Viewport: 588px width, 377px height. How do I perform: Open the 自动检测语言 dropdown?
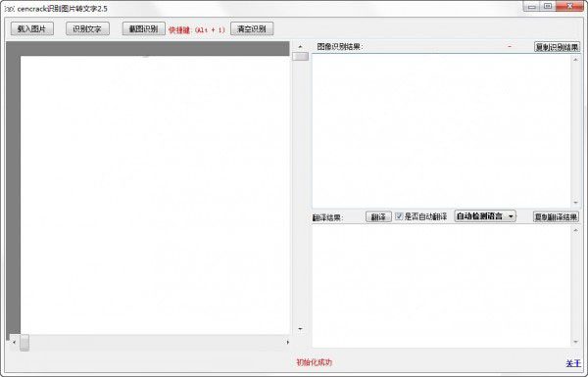(485, 216)
